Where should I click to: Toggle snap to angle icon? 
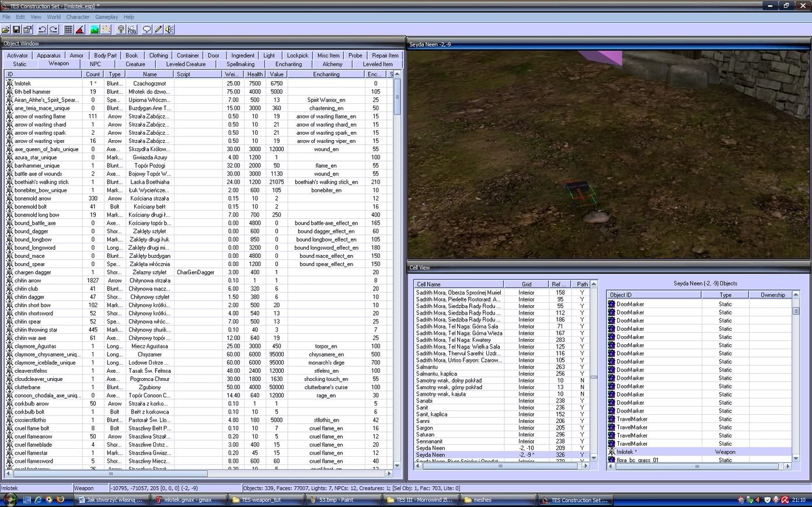point(80,30)
